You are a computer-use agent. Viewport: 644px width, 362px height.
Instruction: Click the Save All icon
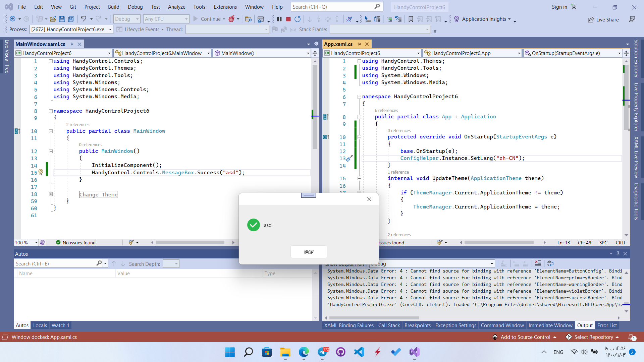point(71,19)
